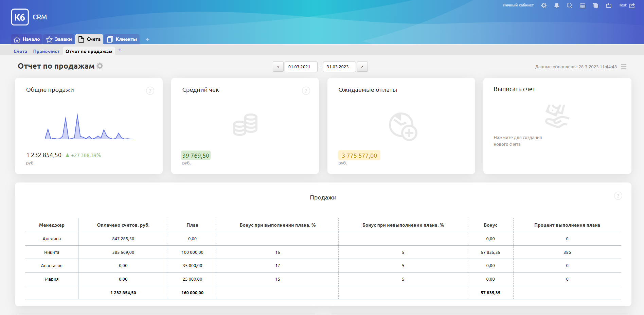Open the calendar icon in header

(x=583, y=5)
